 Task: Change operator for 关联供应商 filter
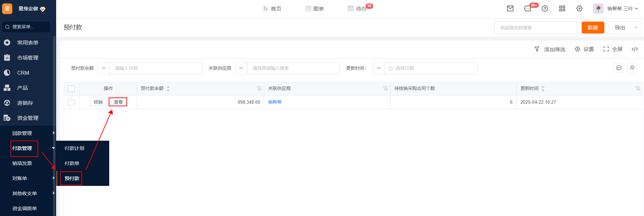tap(241, 68)
